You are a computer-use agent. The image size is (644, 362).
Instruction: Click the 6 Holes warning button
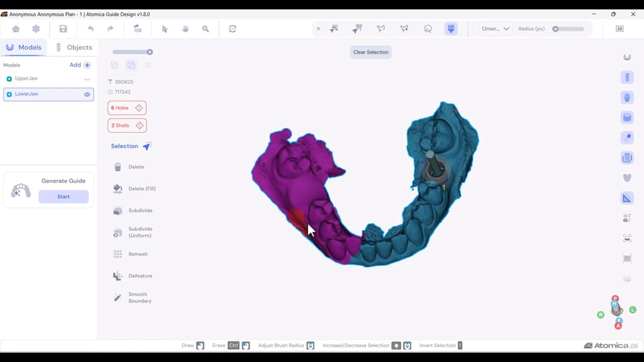tap(126, 107)
